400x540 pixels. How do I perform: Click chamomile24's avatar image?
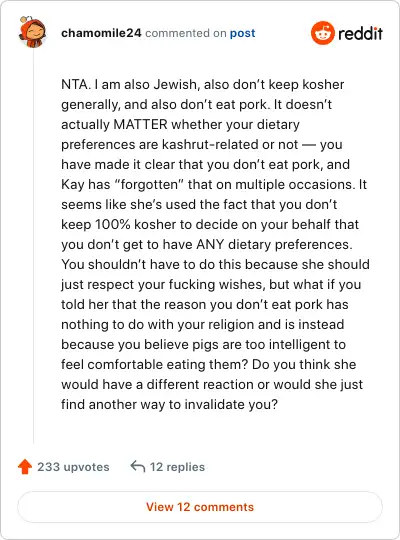32,32
